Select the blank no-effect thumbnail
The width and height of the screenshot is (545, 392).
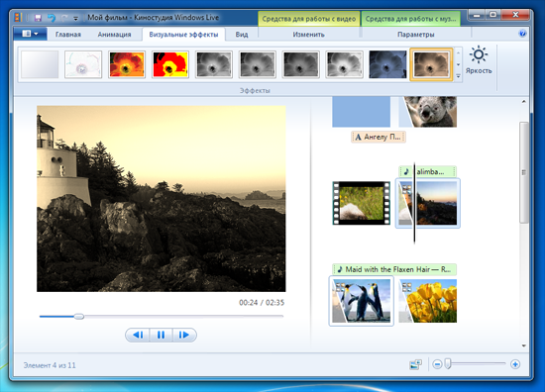click(x=40, y=64)
